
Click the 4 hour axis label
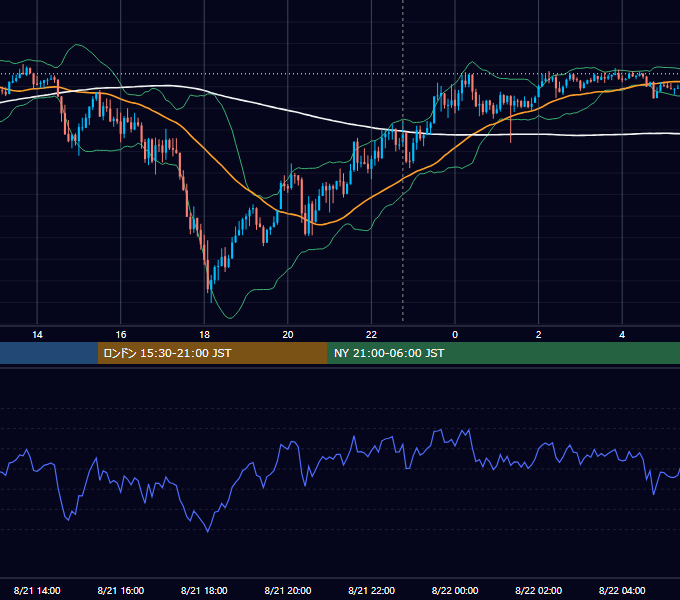click(622, 335)
